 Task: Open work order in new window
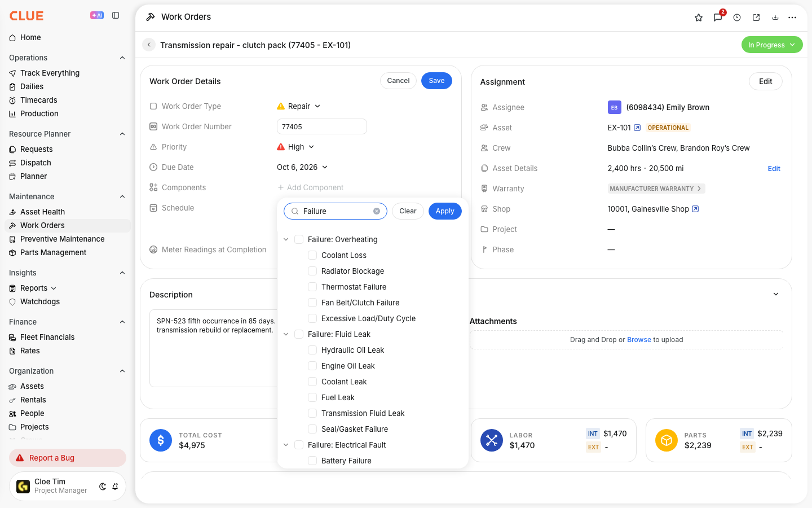(756, 17)
